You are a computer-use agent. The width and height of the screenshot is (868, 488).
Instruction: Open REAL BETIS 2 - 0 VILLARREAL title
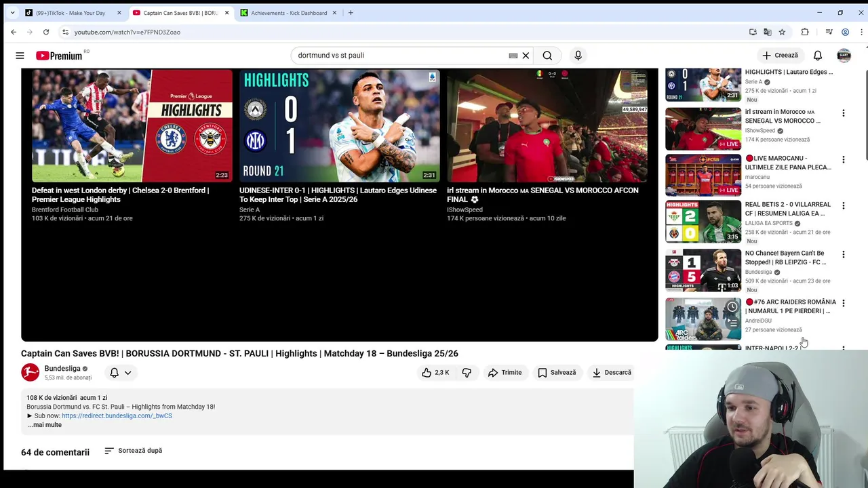click(787, 209)
